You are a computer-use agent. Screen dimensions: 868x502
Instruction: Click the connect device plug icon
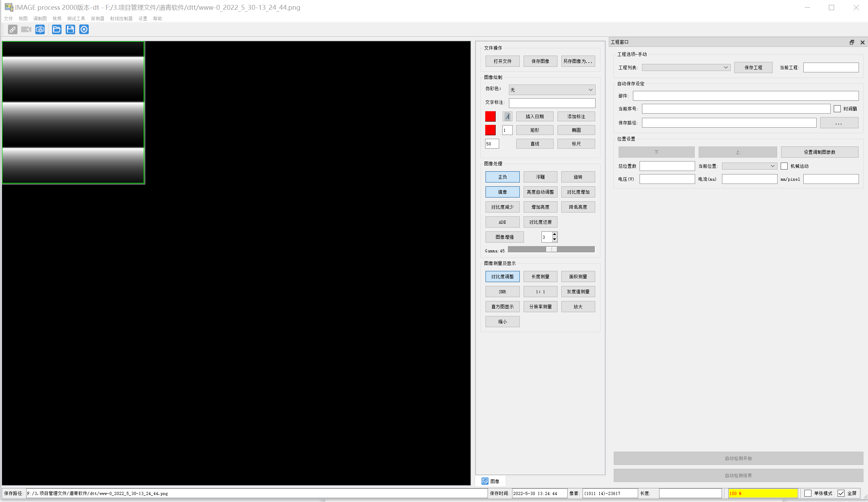point(13,30)
